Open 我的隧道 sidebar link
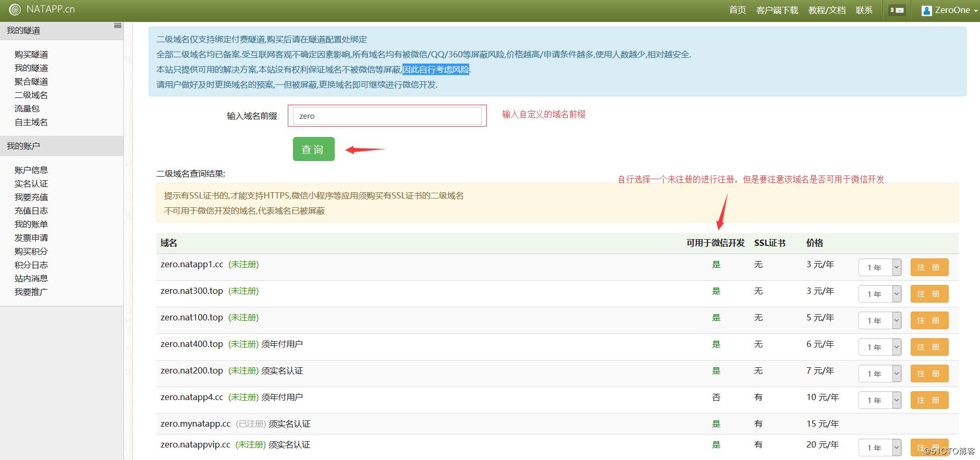This screenshot has height=460, width=980. click(x=31, y=68)
